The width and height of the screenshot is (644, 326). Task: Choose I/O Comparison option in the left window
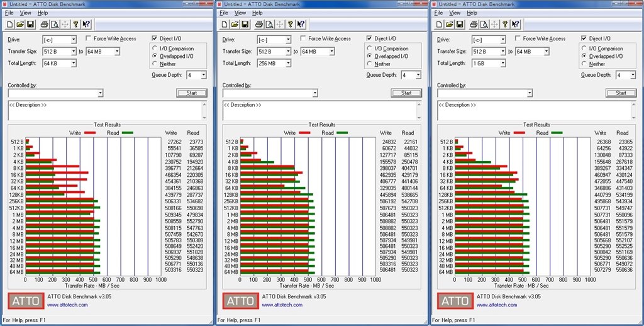coord(155,48)
